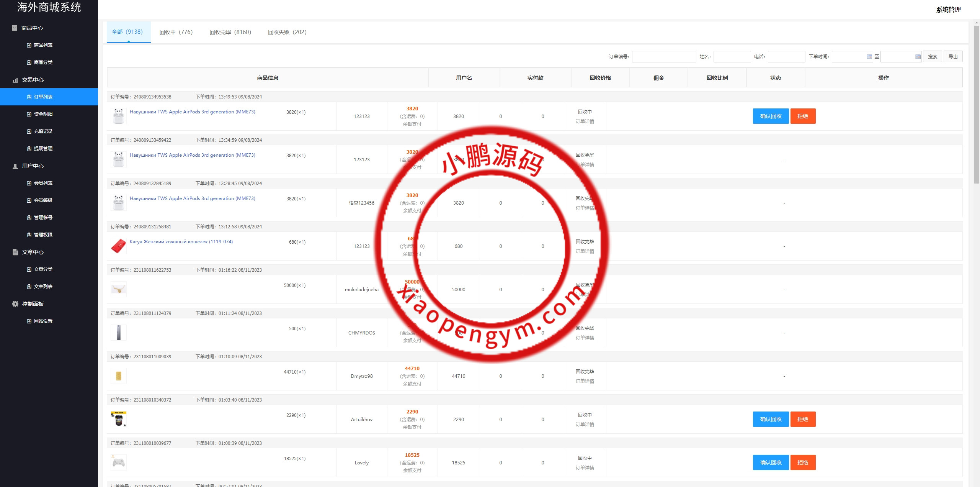The height and width of the screenshot is (487, 980).
Task: Click the 用户中心 person icon
Action: (x=15, y=166)
